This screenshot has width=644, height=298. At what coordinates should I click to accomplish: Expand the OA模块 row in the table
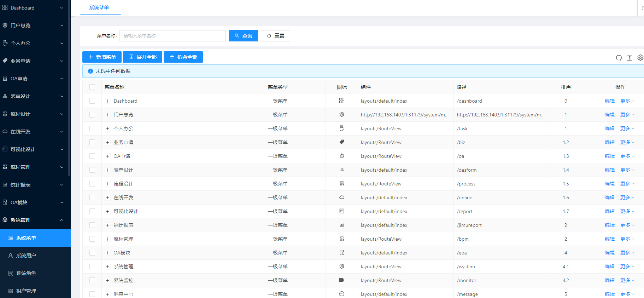107,253
